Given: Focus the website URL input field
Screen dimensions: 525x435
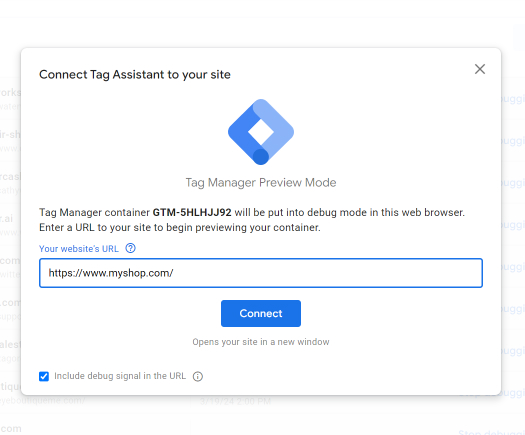Looking at the screenshot, I should click(x=261, y=273).
